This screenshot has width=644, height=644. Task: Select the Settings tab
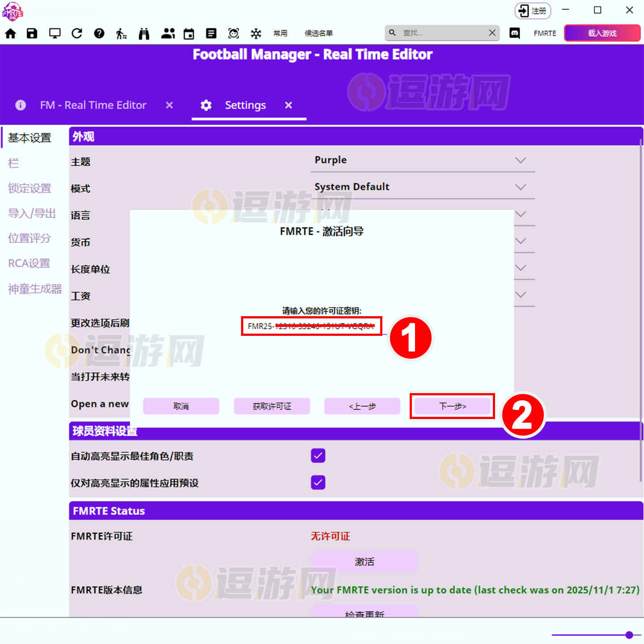pos(245,105)
